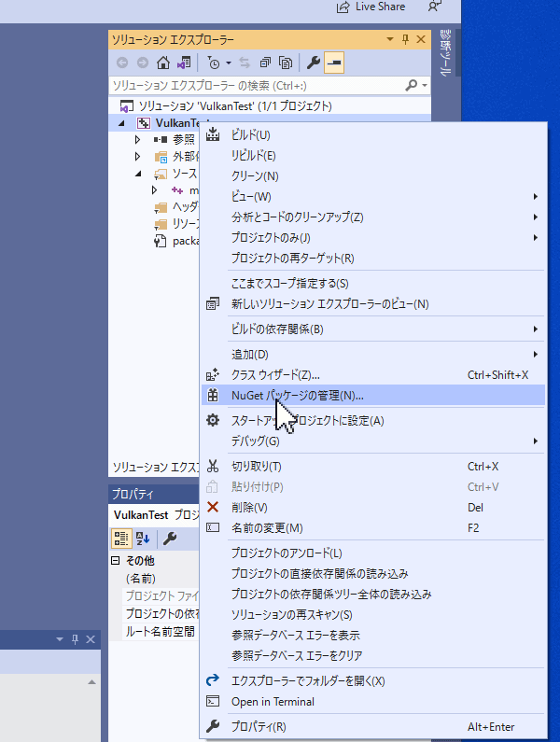Choose プロジェクトの依存関係ツリー全体の読み込み

coord(373,594)
